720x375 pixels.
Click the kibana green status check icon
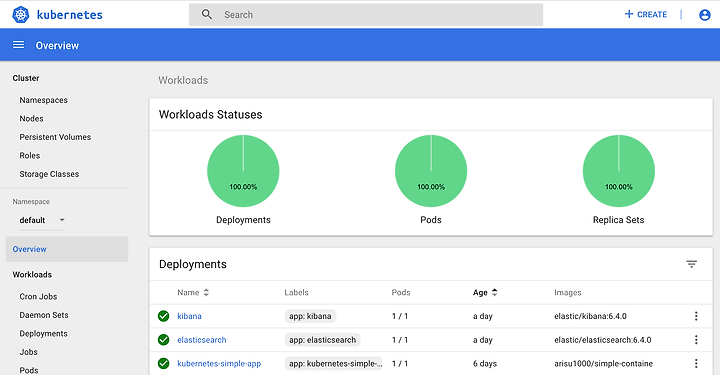(x=163, y=316)
